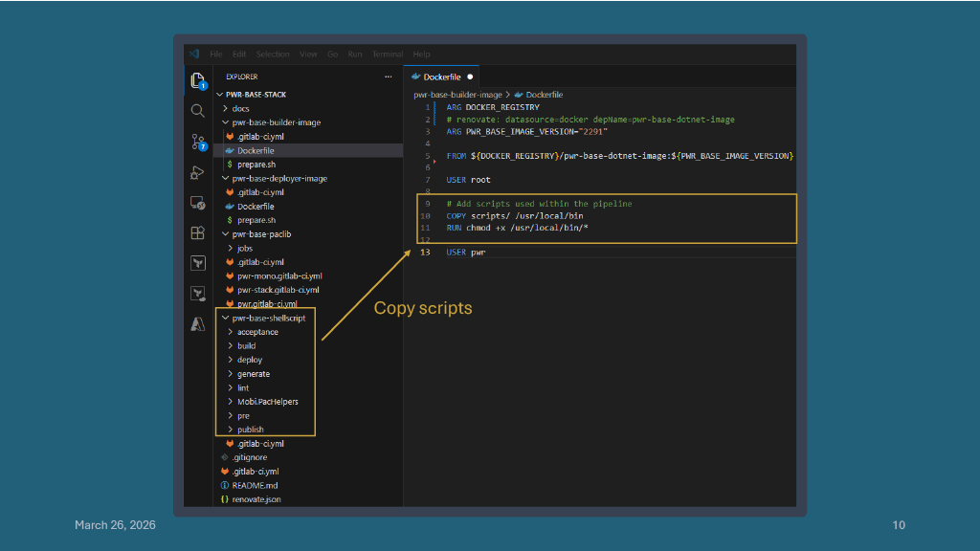The width and height of the screenshot is (980, 551).
Task: Click pwr-base-builder-image in the breadcrumb
Action: point(457,95)
